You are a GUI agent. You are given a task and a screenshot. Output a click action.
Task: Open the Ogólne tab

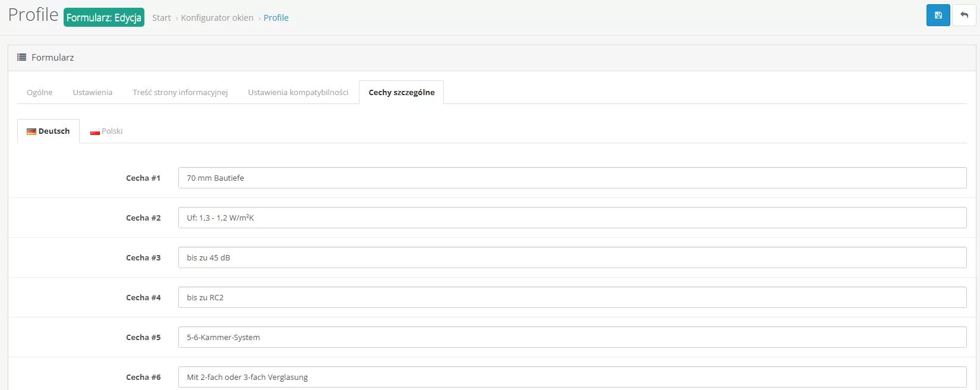(x=40, y=93)
